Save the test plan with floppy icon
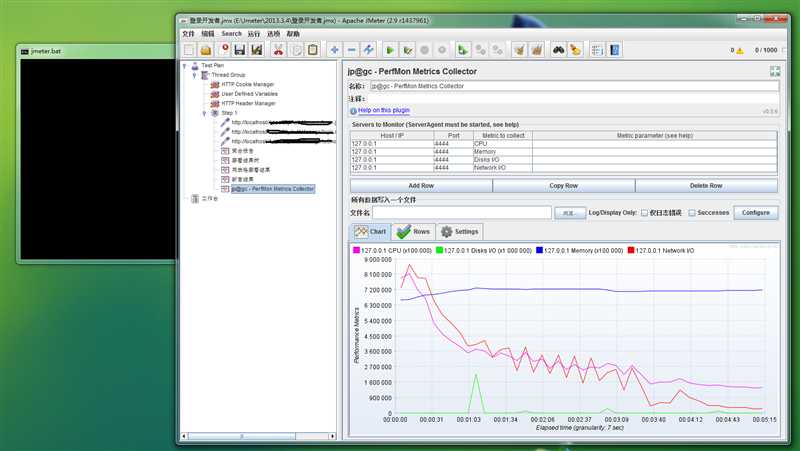 (240, 50)
